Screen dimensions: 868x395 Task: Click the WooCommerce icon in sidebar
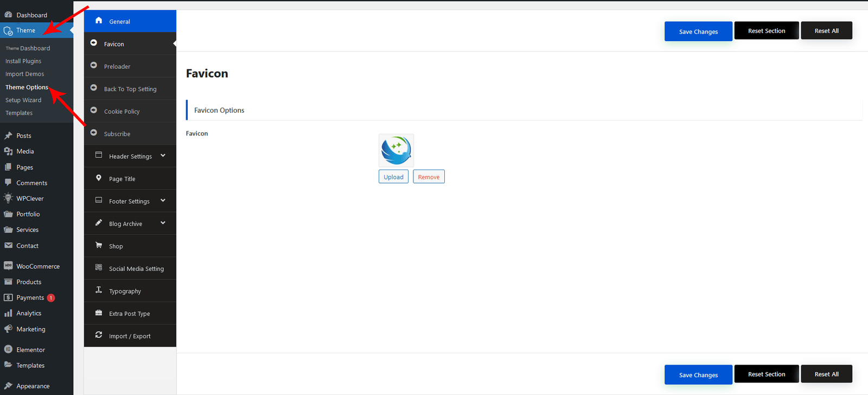(8, 266)
